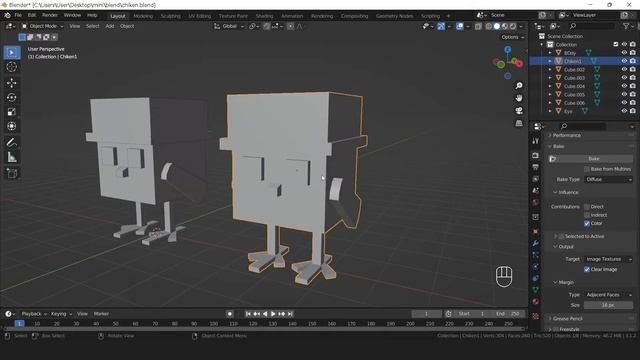Pick the Annotate pencil tool

(x=12, y=142)
